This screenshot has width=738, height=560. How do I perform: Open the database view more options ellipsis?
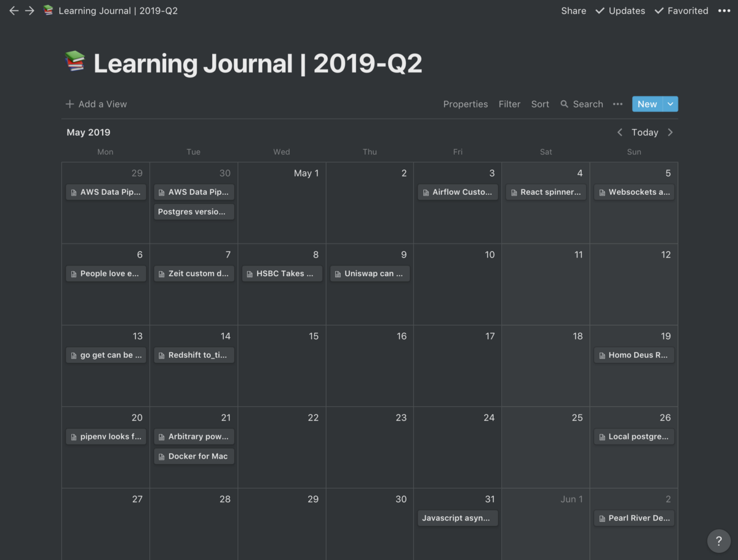coord(617,105)
